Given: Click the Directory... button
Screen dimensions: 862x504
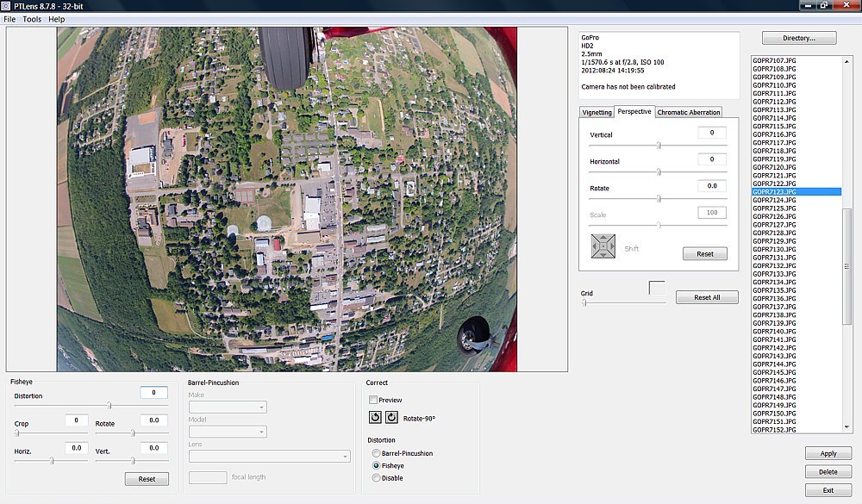Looking at the screenshot, I should [x=799, y=38].
